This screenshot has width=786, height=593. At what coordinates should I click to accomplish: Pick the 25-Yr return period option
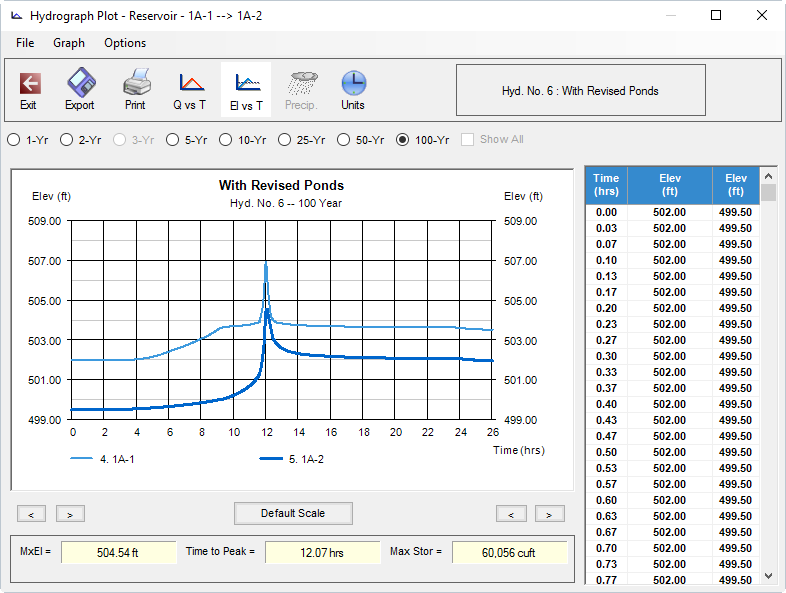click(x=285, y=140)
